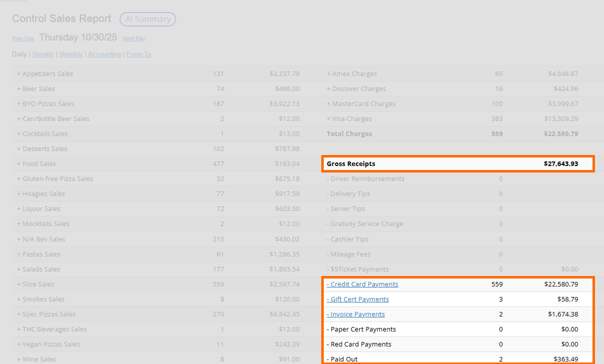This screenshot has height=364, width=604.
Task: Expand the Discover Charges row
Action: (356, 88)
